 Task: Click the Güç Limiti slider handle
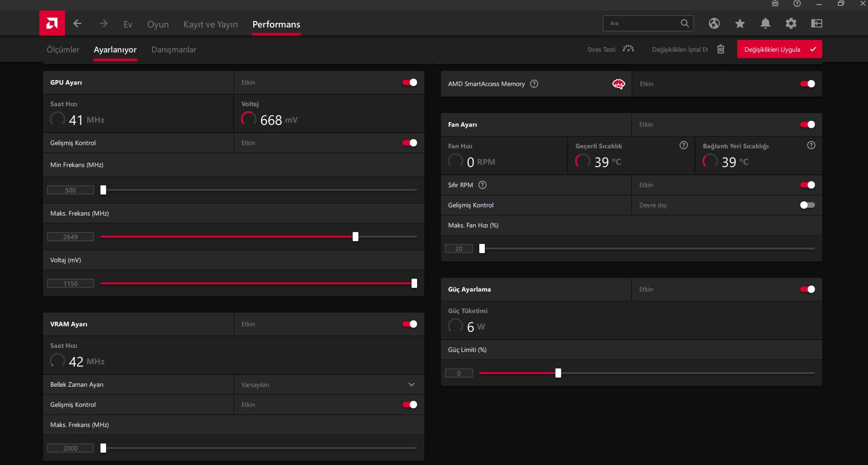point(558,373)
